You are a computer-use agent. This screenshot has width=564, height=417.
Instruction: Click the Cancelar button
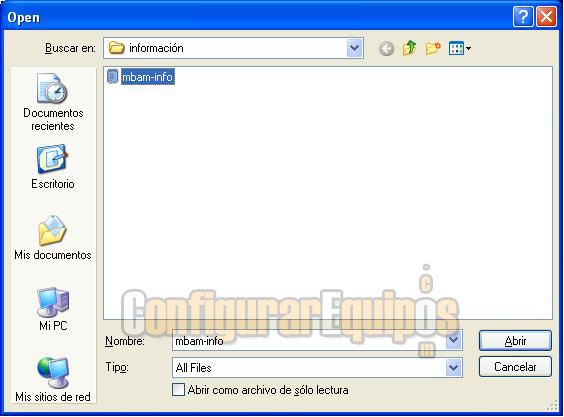515,367
